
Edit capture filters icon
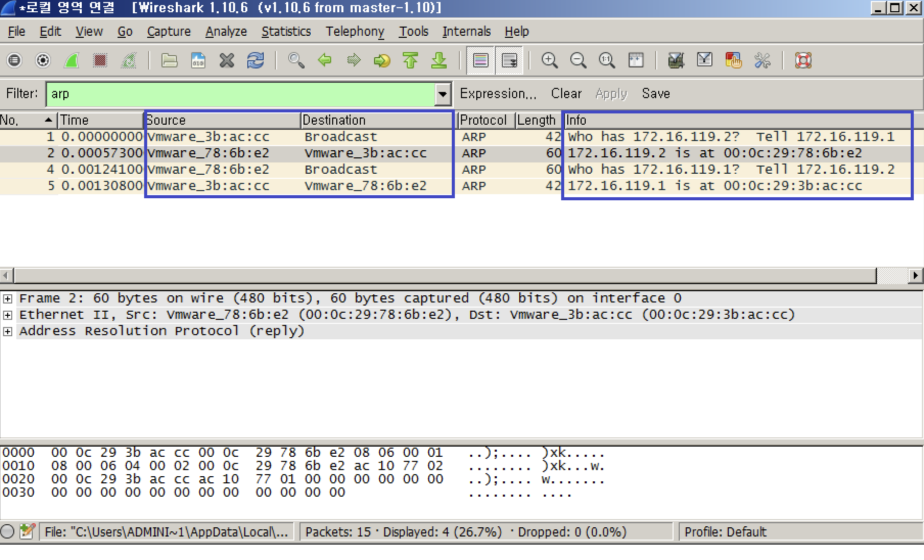(x=676, y=60)
